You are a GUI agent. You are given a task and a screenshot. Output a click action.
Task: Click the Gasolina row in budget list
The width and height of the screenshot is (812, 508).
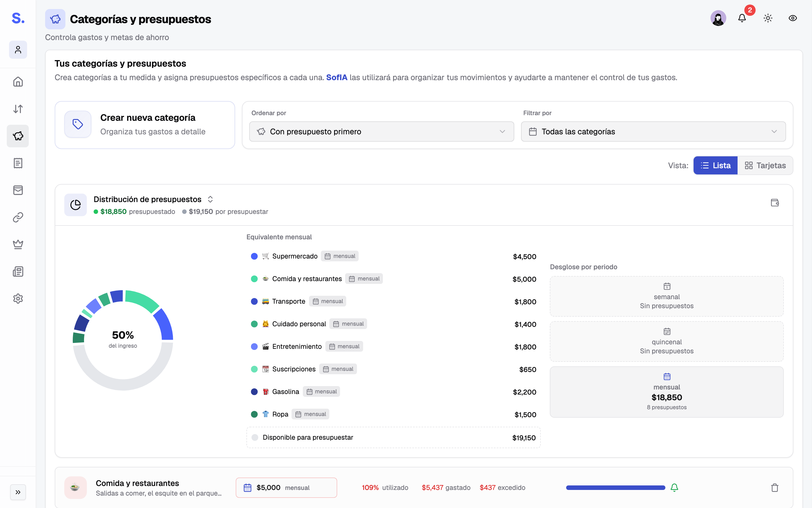pos(393,392)
